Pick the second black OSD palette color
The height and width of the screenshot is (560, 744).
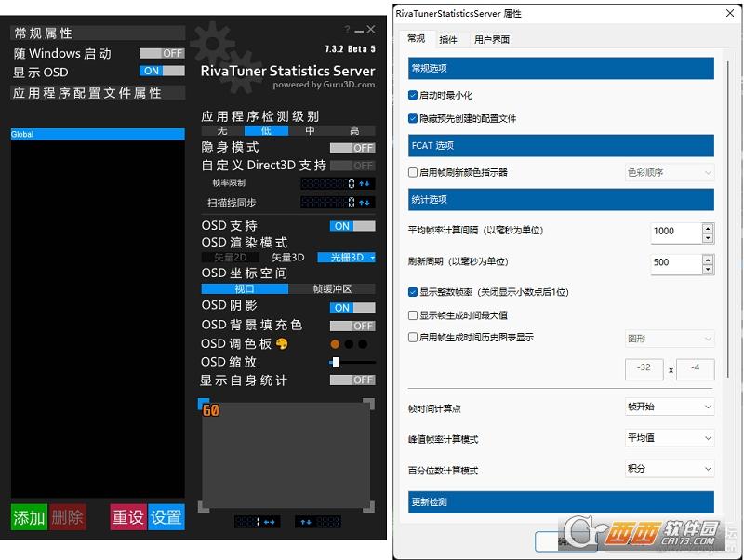350,344
